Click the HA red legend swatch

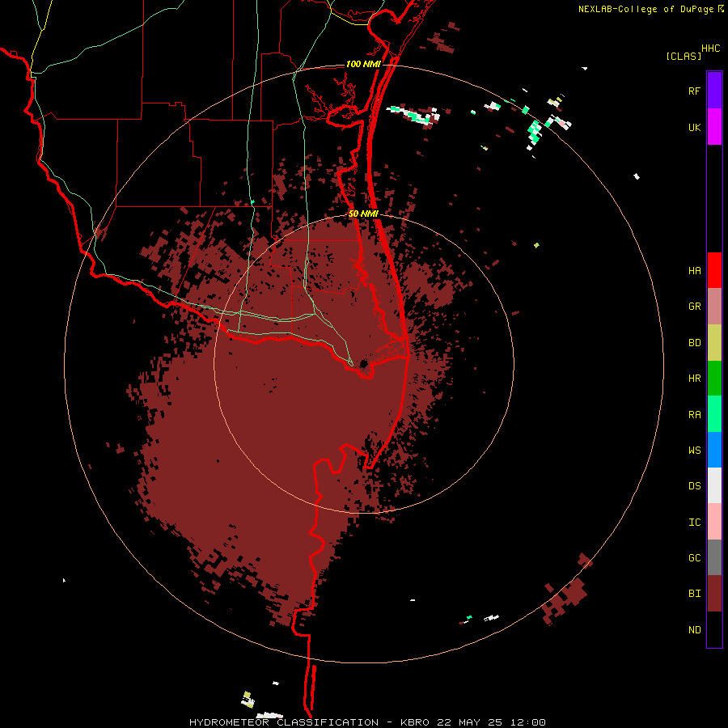[714, 270]
